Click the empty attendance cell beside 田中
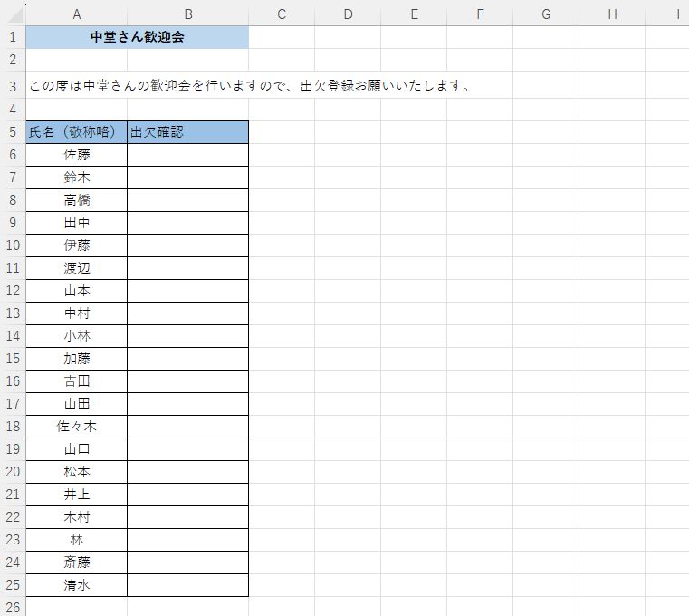The width and height of the screenshot is (689, 616). (187, 223)
